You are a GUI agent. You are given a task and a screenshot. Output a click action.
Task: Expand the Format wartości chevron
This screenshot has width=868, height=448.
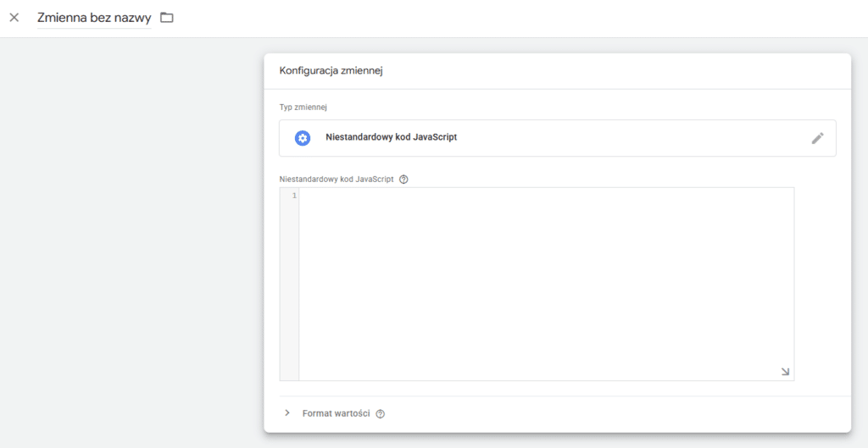tap(287, 413)
